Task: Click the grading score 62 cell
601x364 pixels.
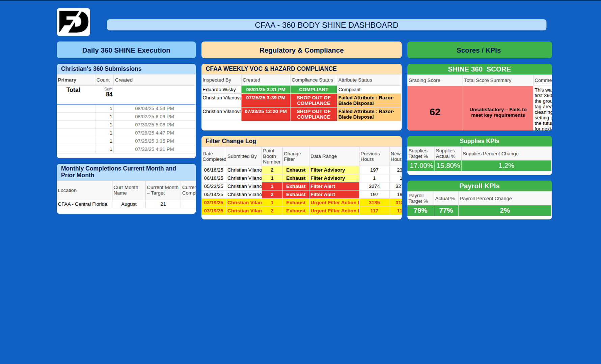Action: (435, 108)
